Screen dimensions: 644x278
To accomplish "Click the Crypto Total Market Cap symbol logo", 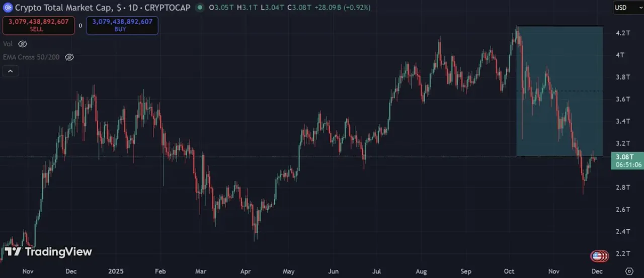I will tap(8, 8).
